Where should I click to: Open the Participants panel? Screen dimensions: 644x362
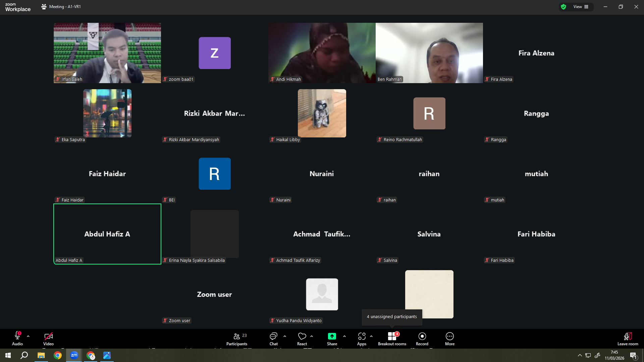(x=237, y=339)
